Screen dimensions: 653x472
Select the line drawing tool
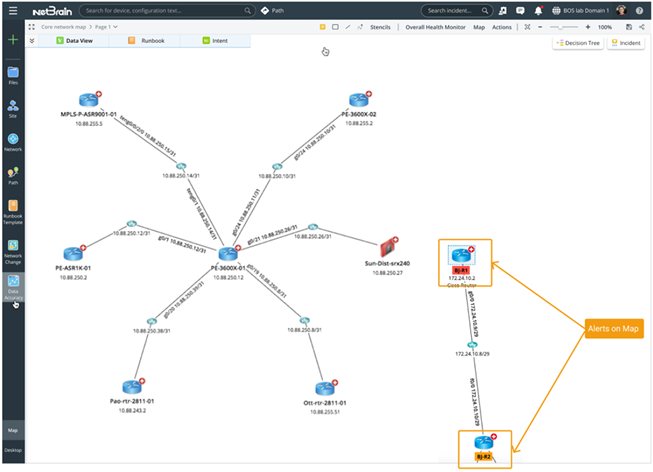pyautogui.click(x=348, y=27)
